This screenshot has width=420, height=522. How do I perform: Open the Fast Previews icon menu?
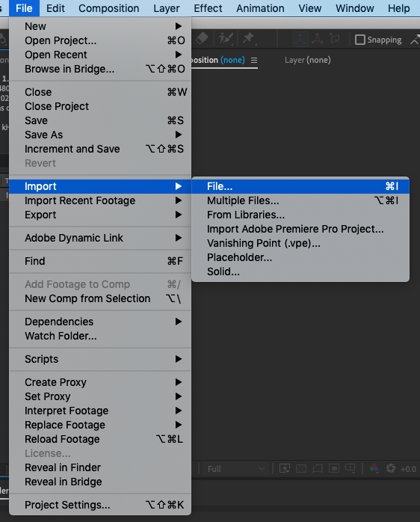pos(285,469)
